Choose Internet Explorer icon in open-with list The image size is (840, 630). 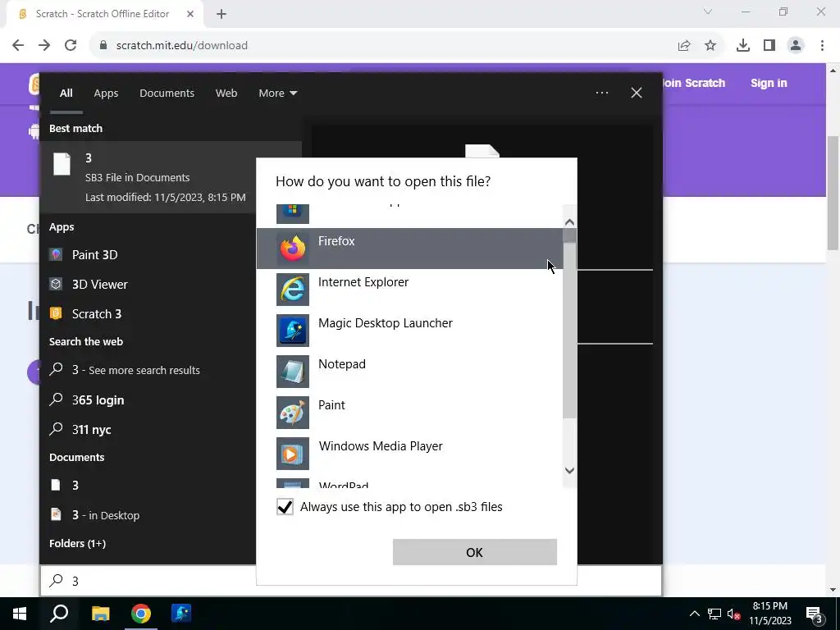293,290
